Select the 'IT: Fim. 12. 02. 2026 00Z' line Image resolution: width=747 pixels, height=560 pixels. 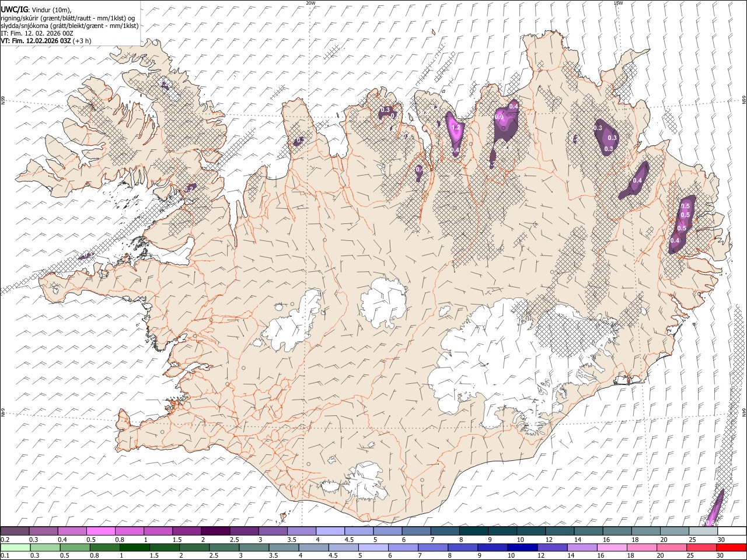tap(37, 33)
